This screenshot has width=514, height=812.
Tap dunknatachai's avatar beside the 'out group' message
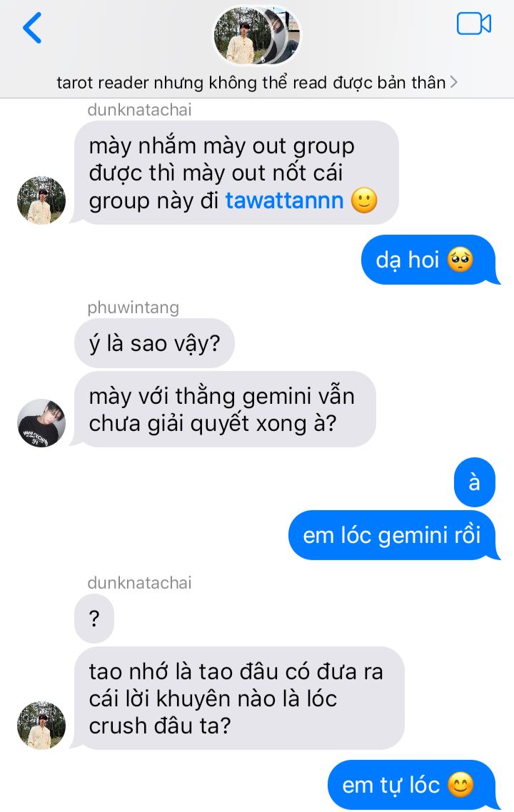click(41, 201)
